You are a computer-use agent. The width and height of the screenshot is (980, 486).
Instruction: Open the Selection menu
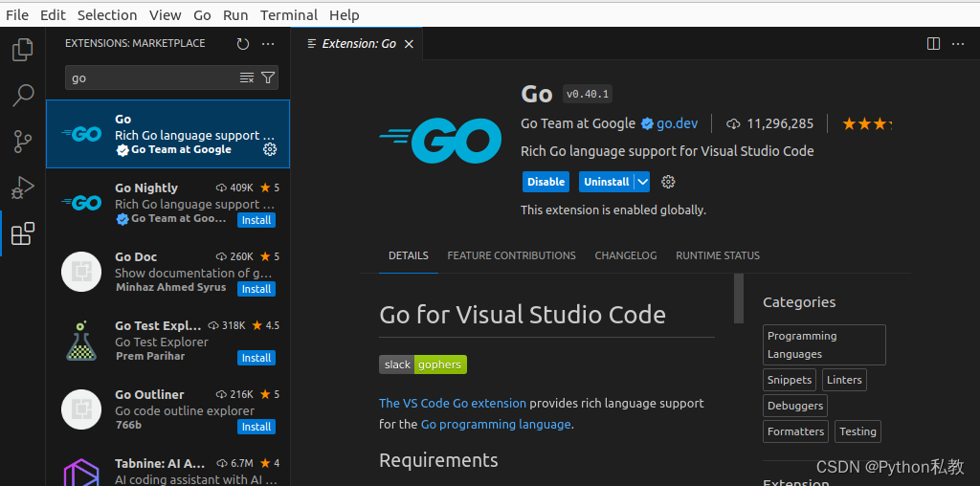coord(107,15)
